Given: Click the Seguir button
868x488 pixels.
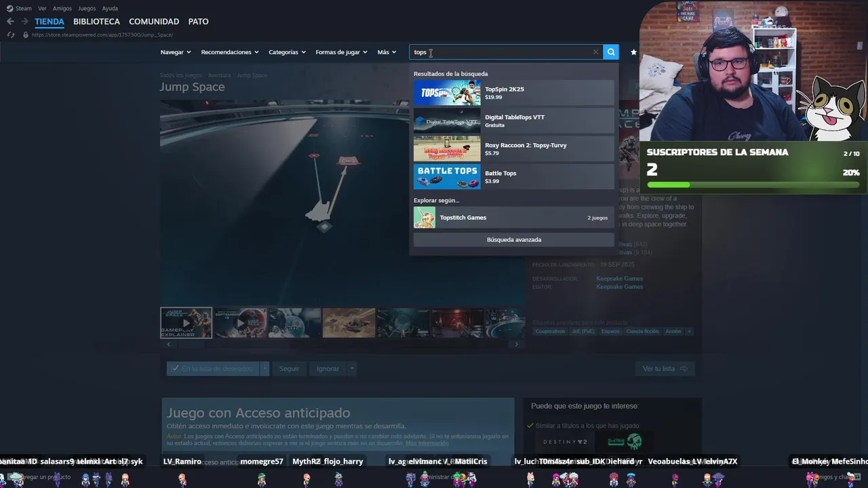Looking at the screenshot, I should coord(289,369).
